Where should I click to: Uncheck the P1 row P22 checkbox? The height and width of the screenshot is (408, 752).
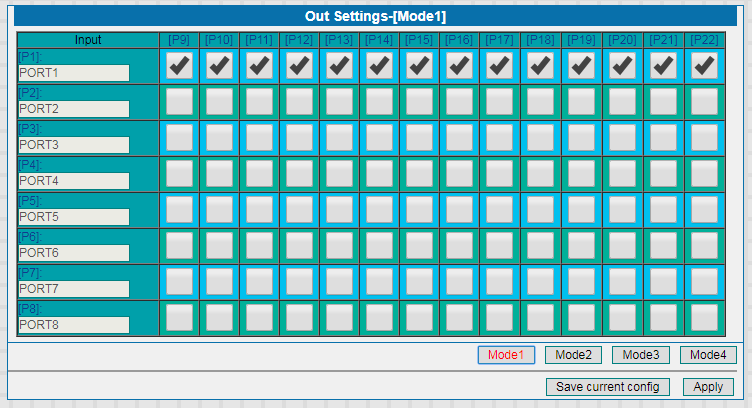click(705, 66)
